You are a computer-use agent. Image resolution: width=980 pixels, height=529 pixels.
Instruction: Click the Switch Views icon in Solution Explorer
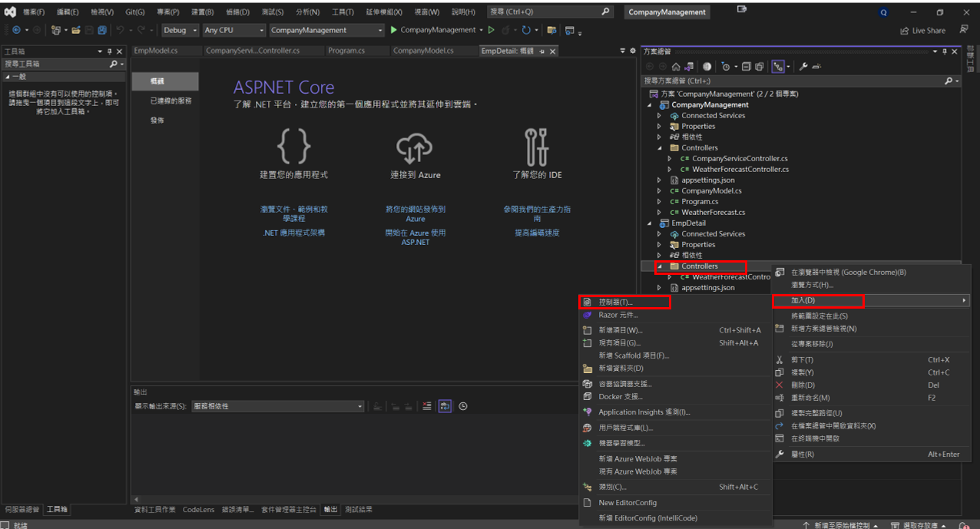(x=689, y=67)
